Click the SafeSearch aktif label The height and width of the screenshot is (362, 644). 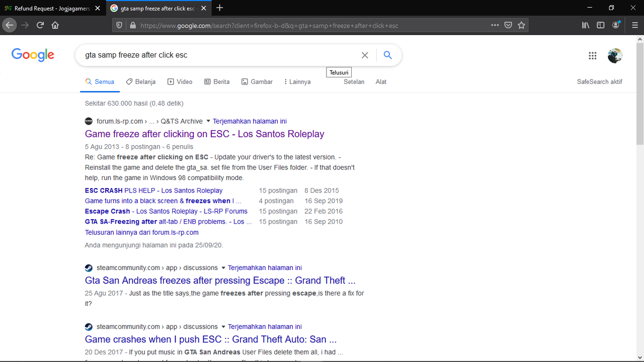599,81
